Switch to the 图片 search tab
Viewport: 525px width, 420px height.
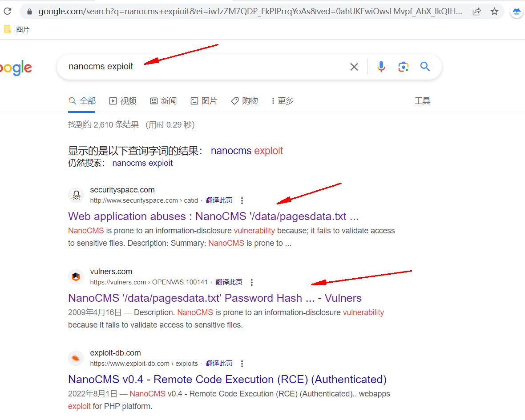pyautogui.click(x=204, y=100)
